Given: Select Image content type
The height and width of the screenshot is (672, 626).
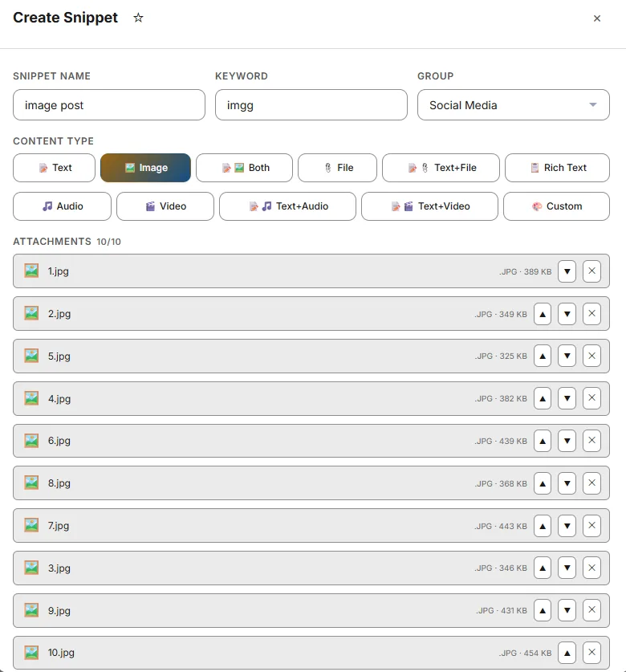Looking at the screenshot, I should coord(146,168).
